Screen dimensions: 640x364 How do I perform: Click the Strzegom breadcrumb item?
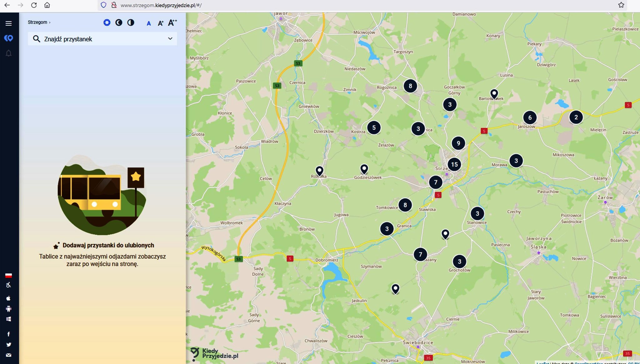point(37,22)
